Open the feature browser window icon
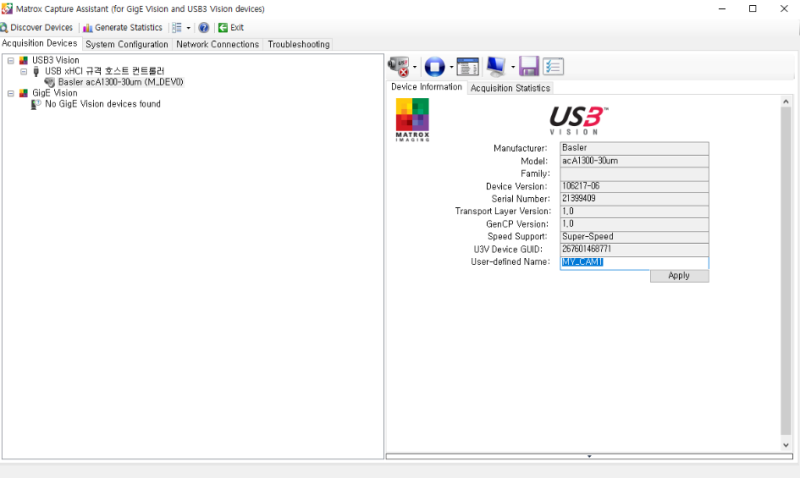This screenshot has height=478, width=800. (x=467, y=67)
